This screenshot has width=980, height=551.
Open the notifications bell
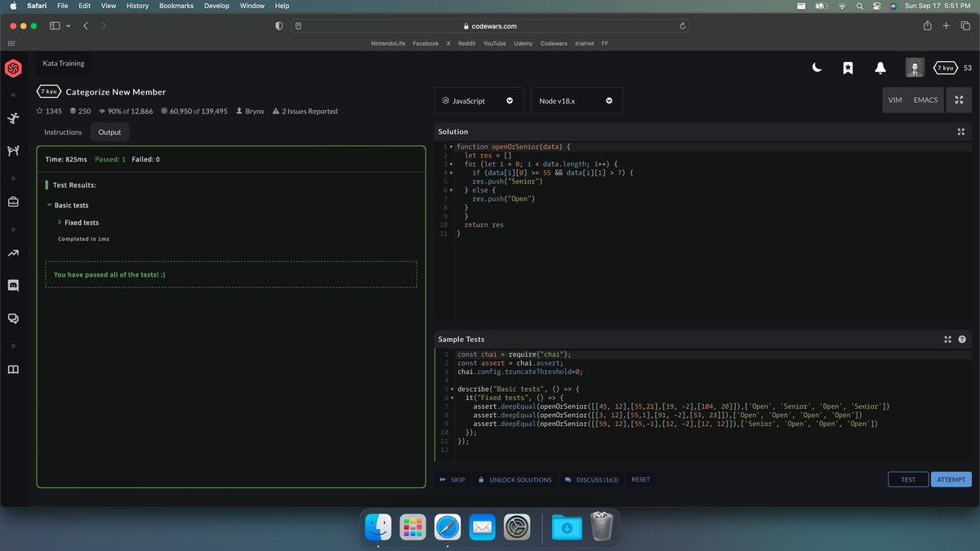click(880, 69)
